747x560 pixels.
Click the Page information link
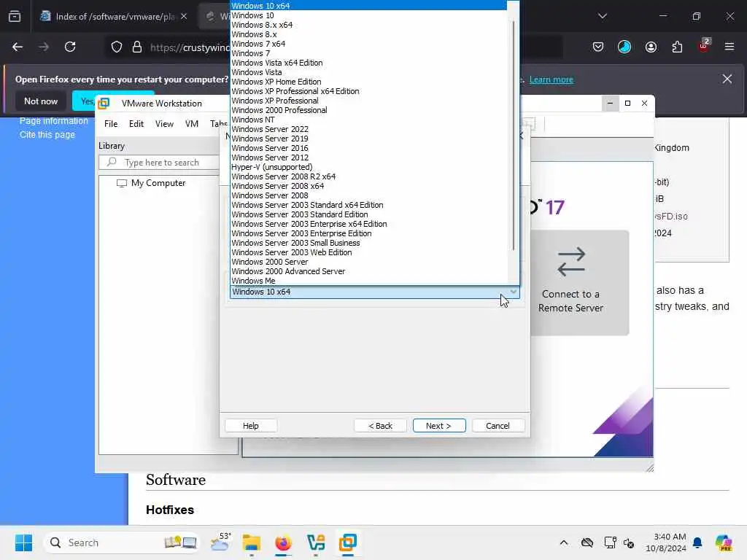54,121
